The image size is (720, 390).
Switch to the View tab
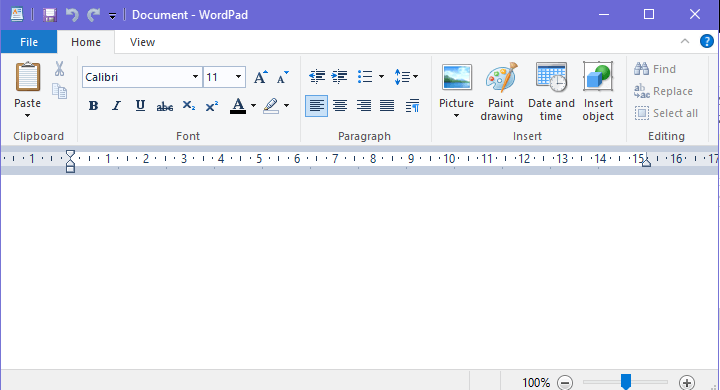(x=142, y=42)
